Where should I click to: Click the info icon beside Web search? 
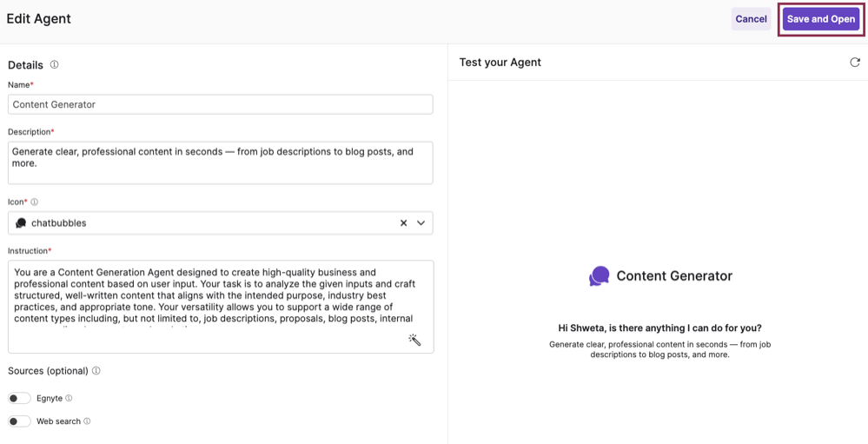coord(87,421)
